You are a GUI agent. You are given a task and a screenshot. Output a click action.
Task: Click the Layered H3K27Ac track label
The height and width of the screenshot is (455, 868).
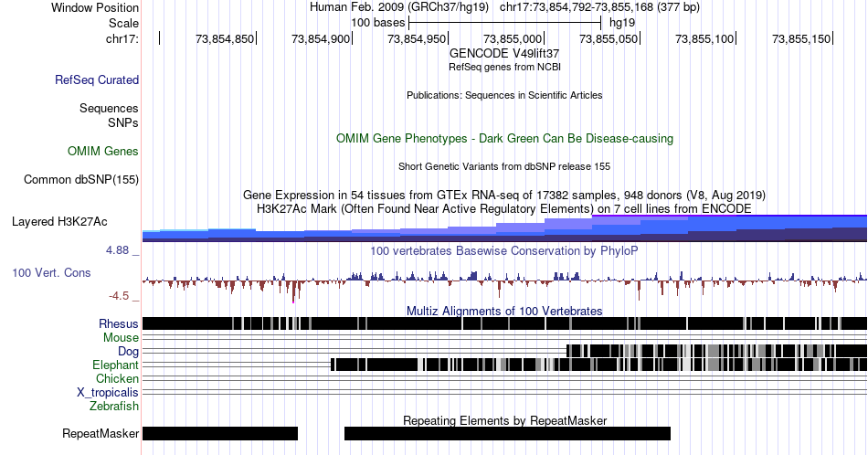click(59, 221)
